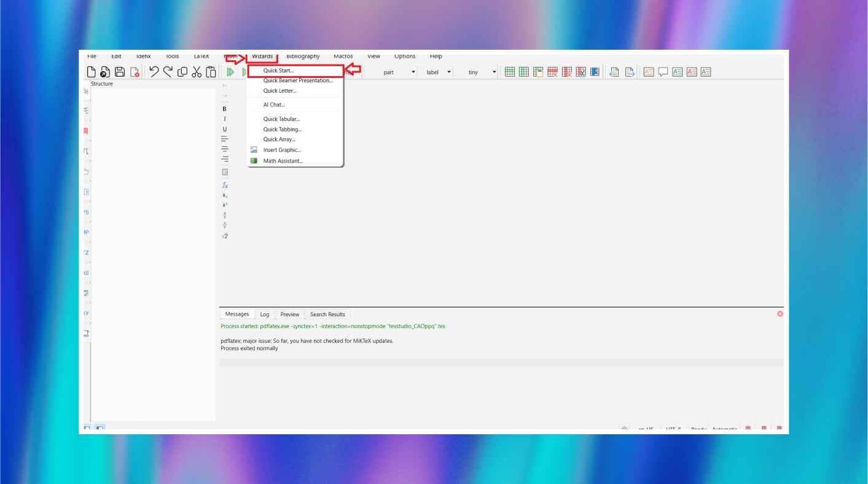
Task: Open the Options menu
Action: (x=405, y=56)
